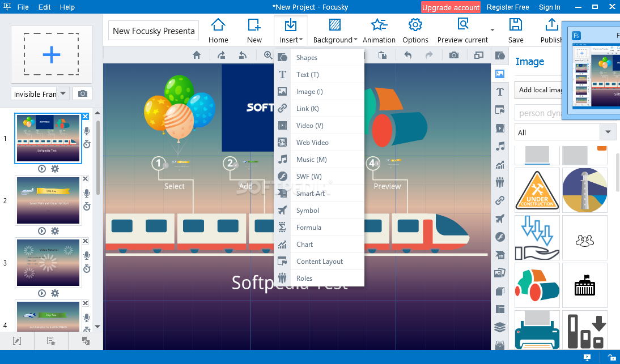Screen dimensions: 620x364
Task: Open the File menu
Action: [x=23, y=7]
